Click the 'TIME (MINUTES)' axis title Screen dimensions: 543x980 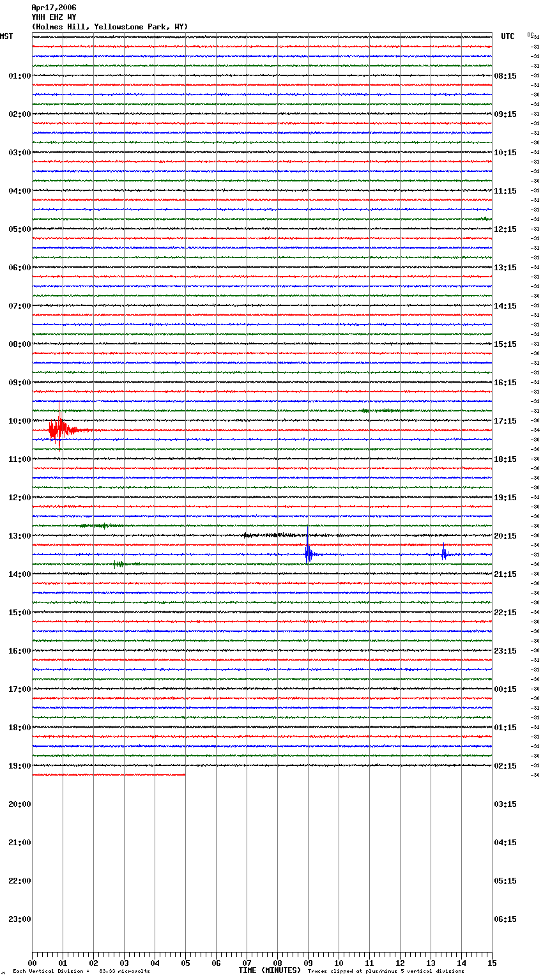click(x=270, y=970)
